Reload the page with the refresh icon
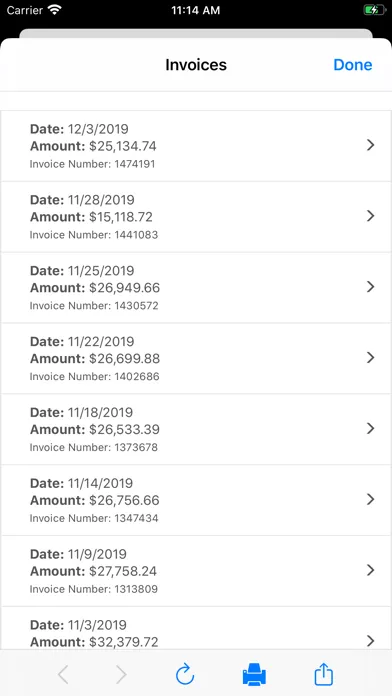This screenshot has width=392, height=696. tap(185, 674)
